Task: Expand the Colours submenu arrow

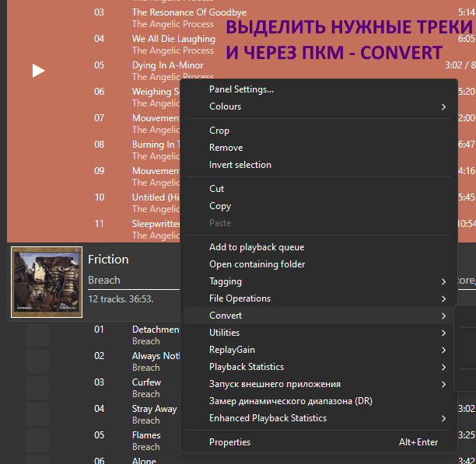Action: coord(443,106)
